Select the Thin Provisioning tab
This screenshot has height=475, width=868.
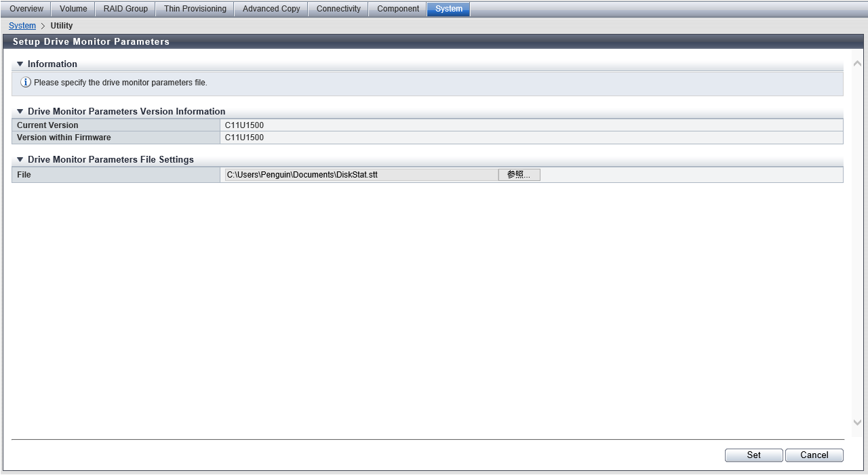pos(195,9)
